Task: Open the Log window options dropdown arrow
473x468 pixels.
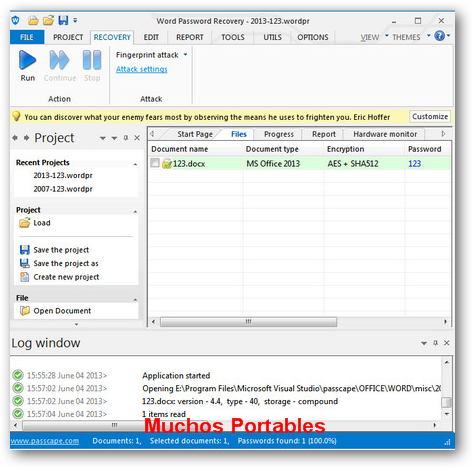Action: (x=424, y=343)
